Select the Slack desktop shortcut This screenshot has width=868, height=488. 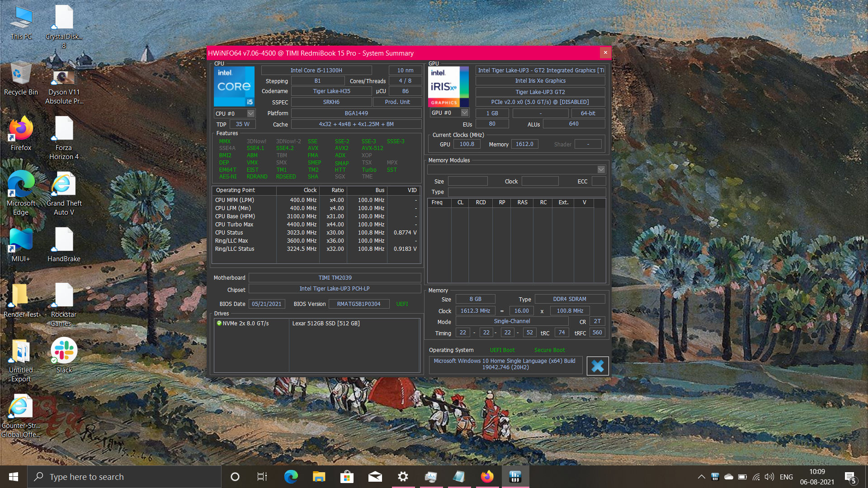click(64, 356)
